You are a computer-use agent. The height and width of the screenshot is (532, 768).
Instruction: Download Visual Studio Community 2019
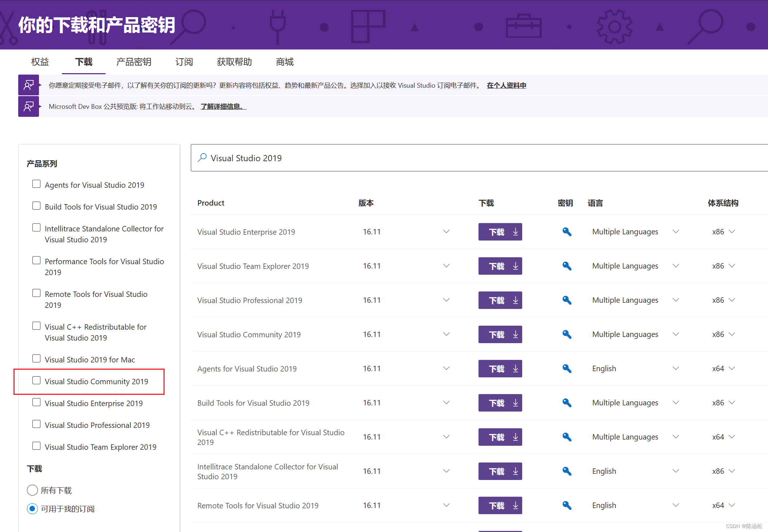500,334
